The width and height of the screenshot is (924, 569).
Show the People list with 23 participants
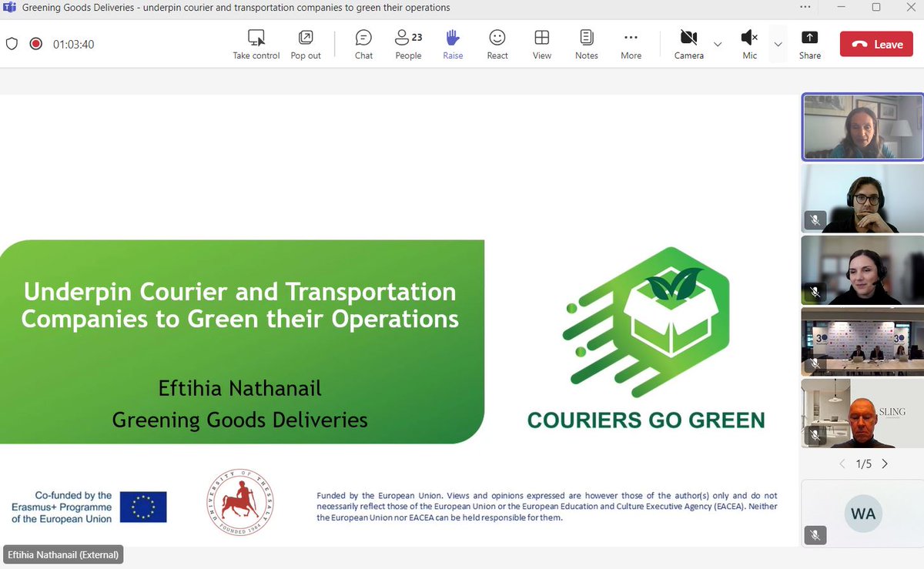pos(408,45)
